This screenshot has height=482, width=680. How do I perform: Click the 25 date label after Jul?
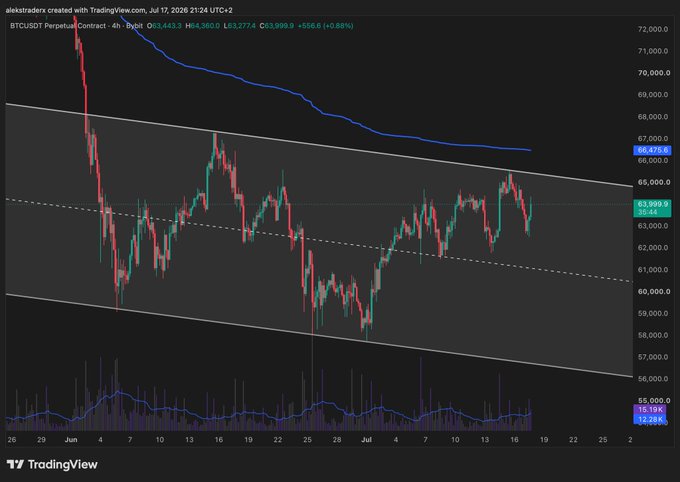(603, 440)
